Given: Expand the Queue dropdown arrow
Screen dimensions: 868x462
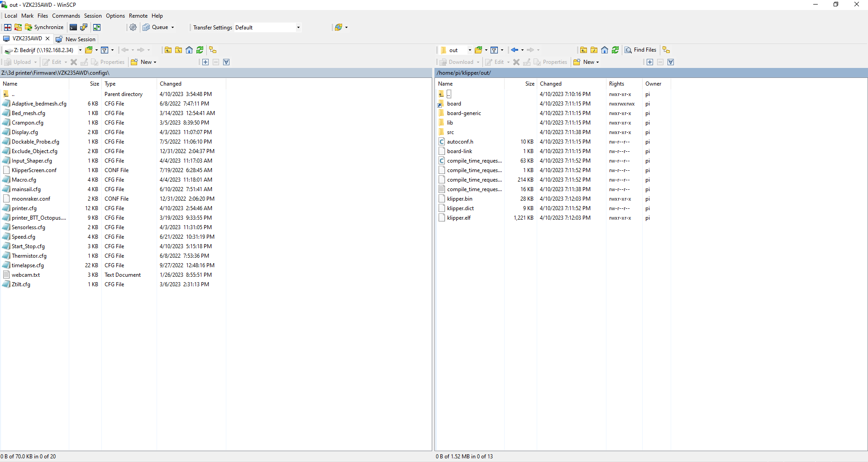Looking at the screenshot, I should pyautogui.click(x=172, y=28).
